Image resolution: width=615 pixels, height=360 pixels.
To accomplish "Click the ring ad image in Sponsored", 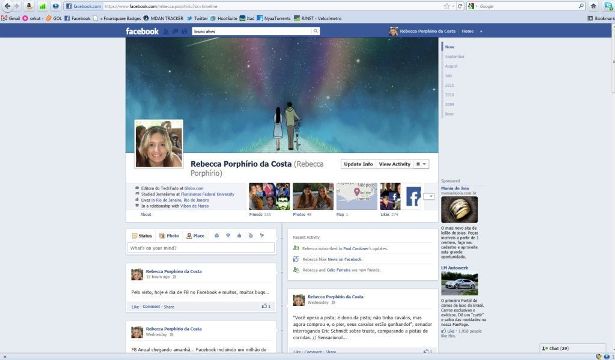I will [x=459, y=209].
